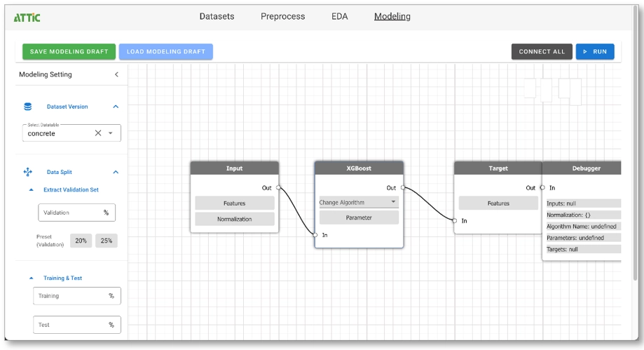Click the Input node Out port
This screenshot has width=644, height=350.
278,187
